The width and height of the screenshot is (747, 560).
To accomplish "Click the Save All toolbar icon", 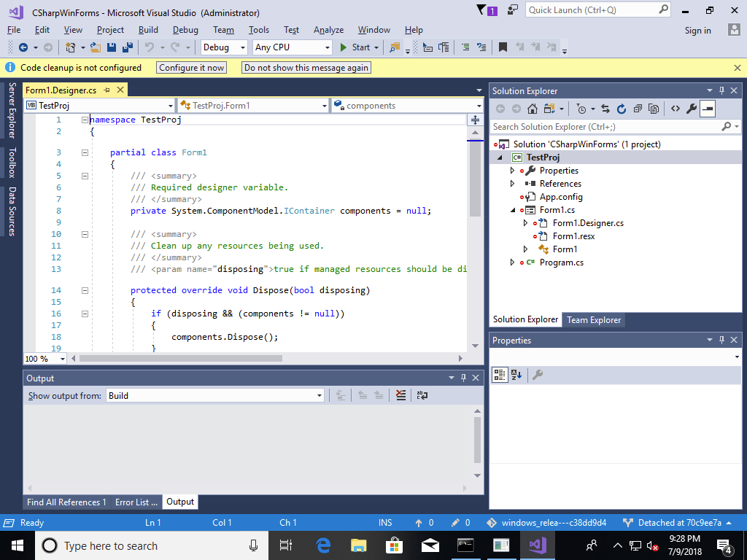I will 128,46.
